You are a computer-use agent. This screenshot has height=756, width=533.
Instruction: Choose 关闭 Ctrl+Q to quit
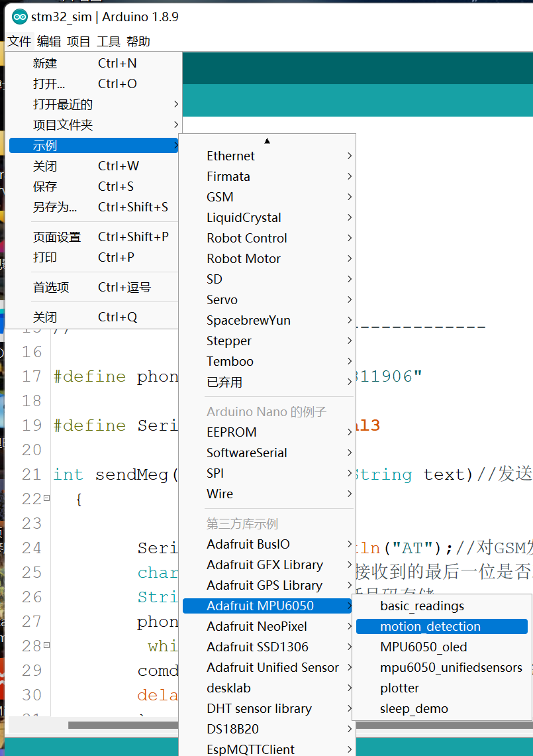coord(93,317)
